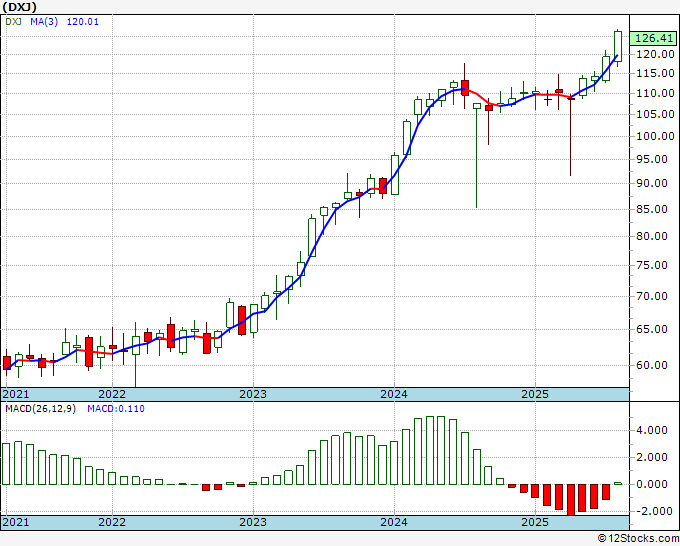Click the 80.00 price axis label
The image size is (680, 546).
(652, 236)
